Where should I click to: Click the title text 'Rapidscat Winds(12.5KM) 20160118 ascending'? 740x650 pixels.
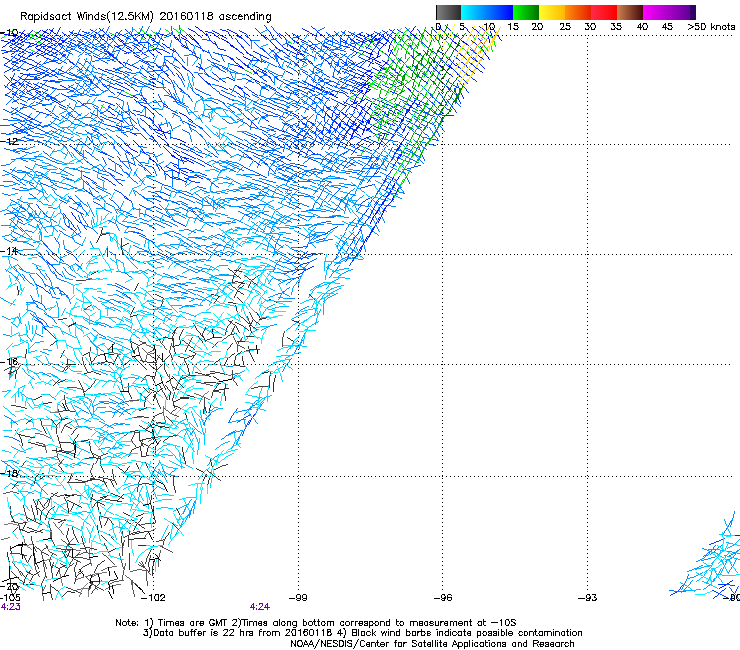pos(145,17)
